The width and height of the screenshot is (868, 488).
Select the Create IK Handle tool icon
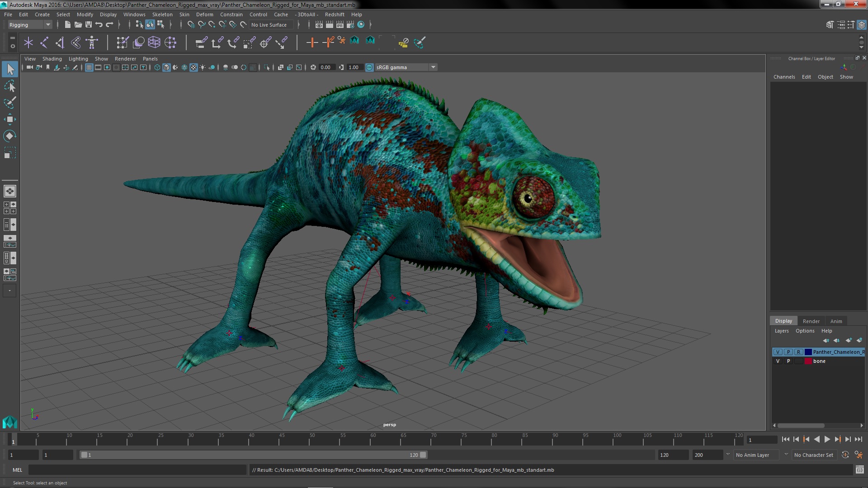pyautogui.click(x=60, y=42)
